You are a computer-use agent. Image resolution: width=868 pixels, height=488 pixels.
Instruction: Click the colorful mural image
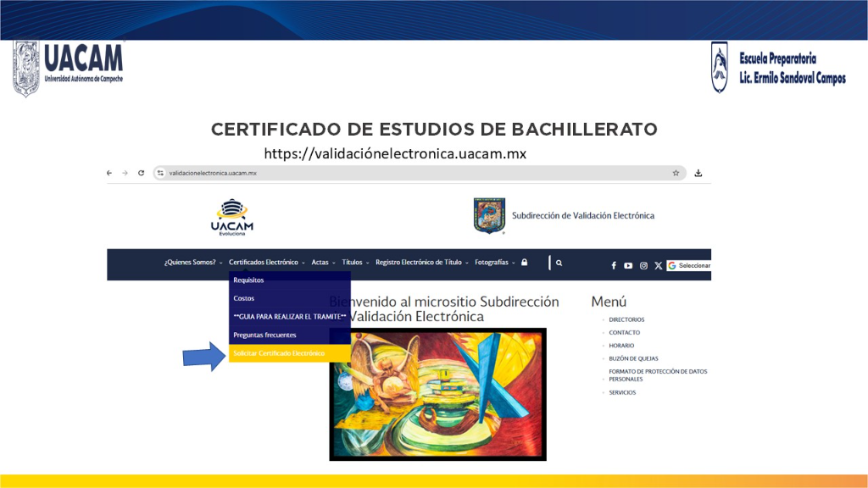click(438, 395)
